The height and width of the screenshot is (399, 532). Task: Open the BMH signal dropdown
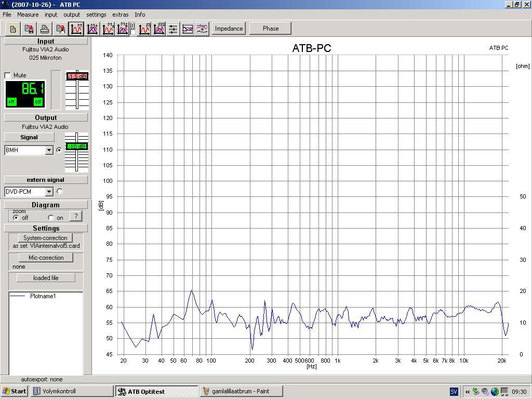coord(49,150)
